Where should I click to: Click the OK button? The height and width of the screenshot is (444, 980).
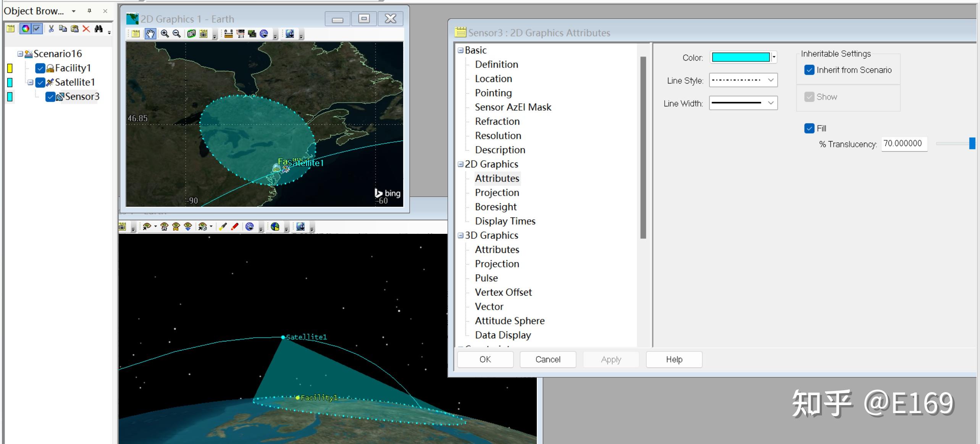485,359
